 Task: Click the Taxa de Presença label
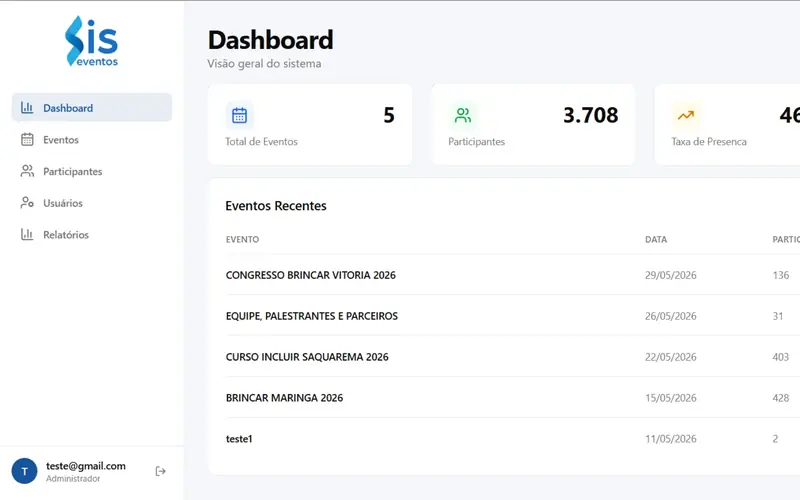[x=709, y=141]
